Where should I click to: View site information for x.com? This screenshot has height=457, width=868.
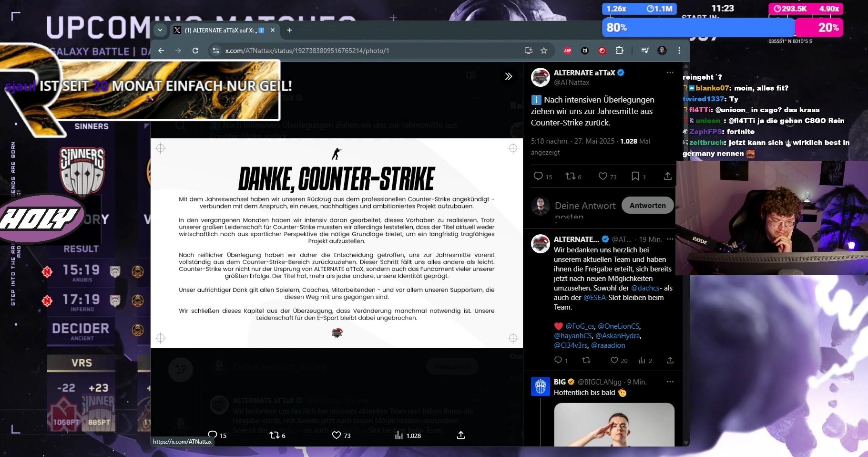point(216,51)
